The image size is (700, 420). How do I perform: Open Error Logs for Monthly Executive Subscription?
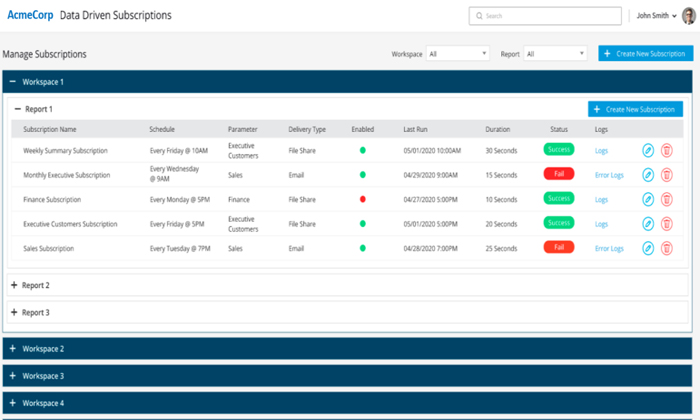click(x=609, y=175)
